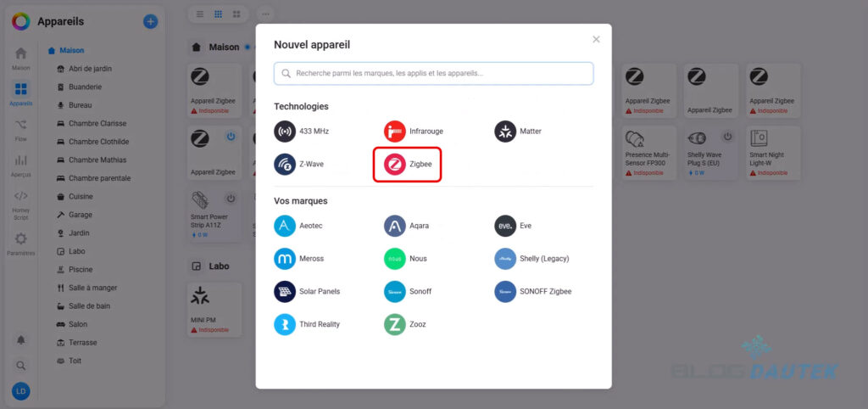This screenshot has width=868, height=409.
Task: Select the Zigbee technology icon
Action: [x=395, y=164]
